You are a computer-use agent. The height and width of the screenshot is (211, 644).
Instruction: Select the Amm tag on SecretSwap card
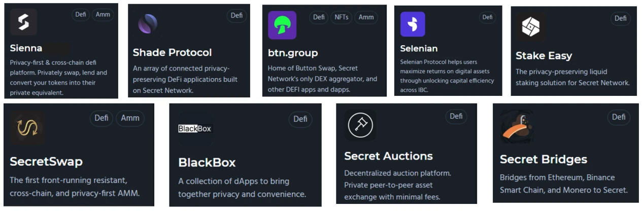coord(130,118)
